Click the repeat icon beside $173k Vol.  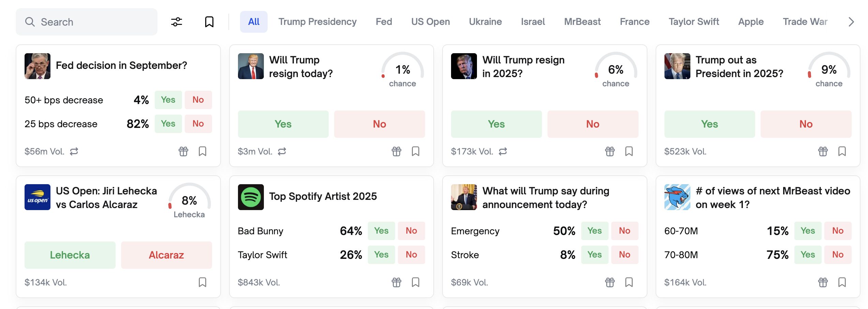[x=503, y=151]
